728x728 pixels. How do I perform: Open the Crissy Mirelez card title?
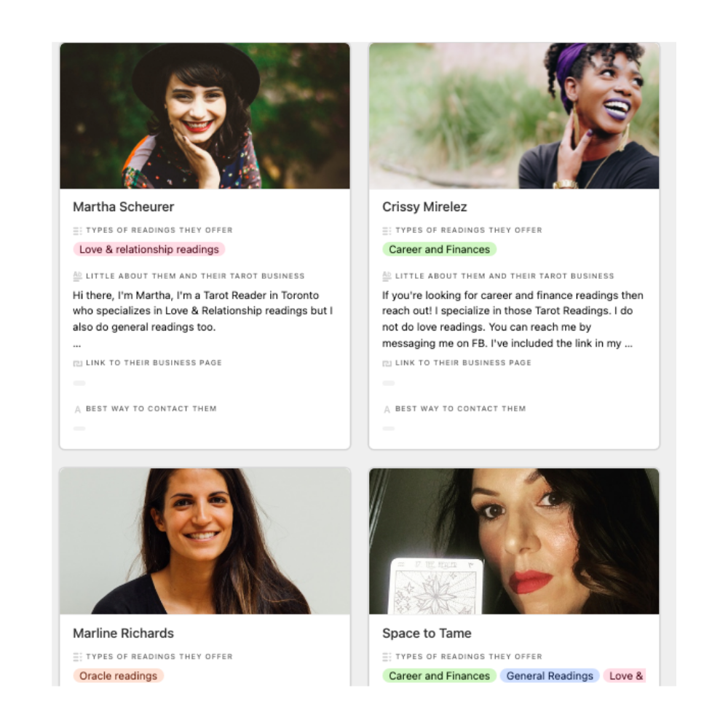(x=424, y=207)
